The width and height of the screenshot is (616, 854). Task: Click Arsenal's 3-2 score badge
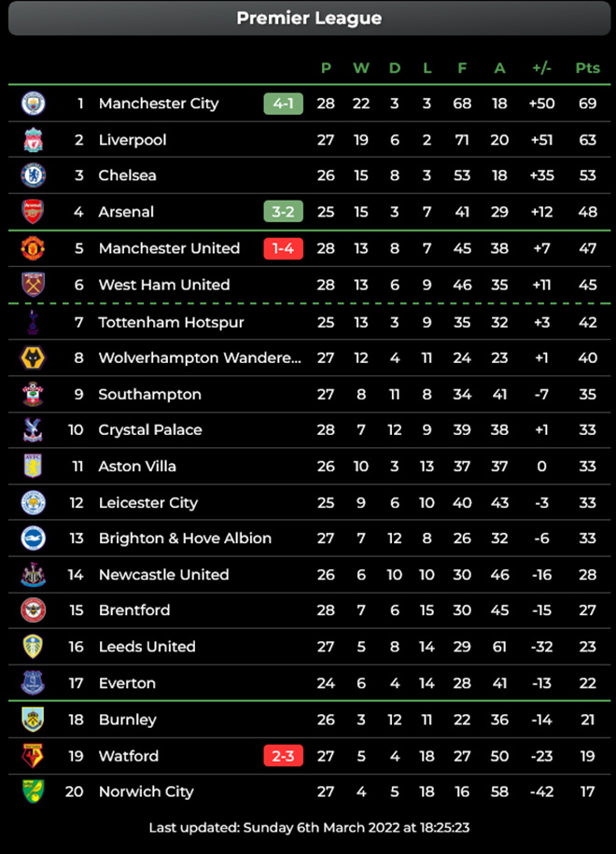(x=283, y=212)
